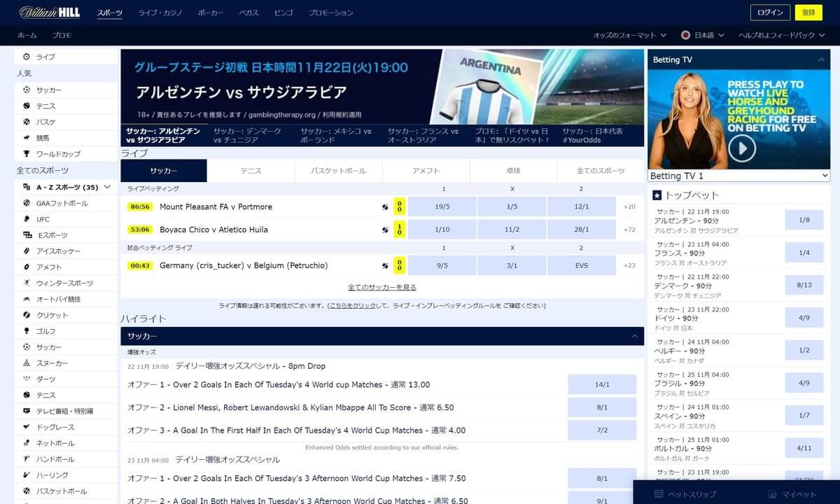Open the テレビ番組・特別編 icon

coord(27,411)
